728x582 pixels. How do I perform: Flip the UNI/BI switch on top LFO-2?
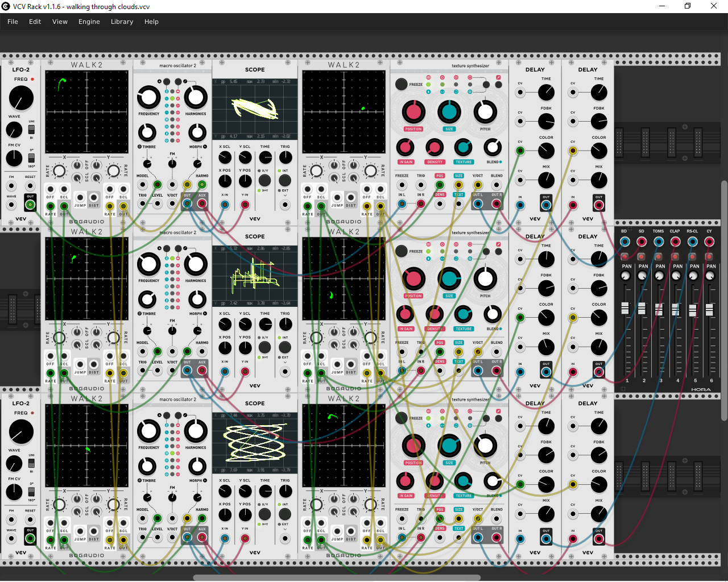point(32,129)
